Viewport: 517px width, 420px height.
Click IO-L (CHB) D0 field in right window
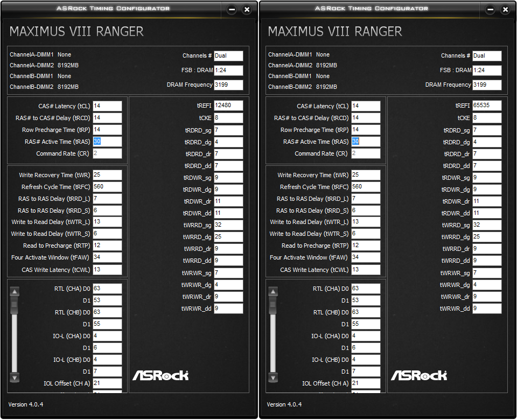click(x=366, y=360)
